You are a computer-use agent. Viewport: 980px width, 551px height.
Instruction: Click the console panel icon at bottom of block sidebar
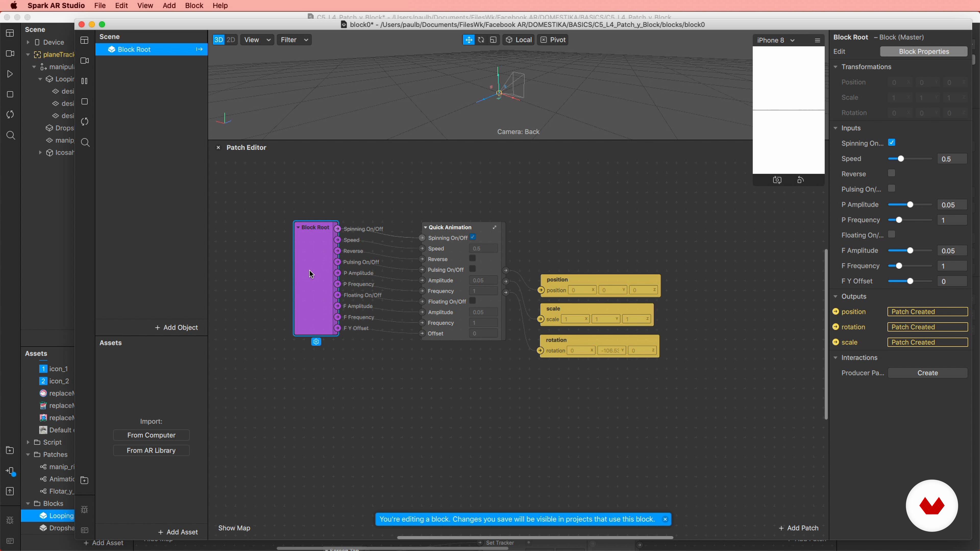(x=84, y=530)
